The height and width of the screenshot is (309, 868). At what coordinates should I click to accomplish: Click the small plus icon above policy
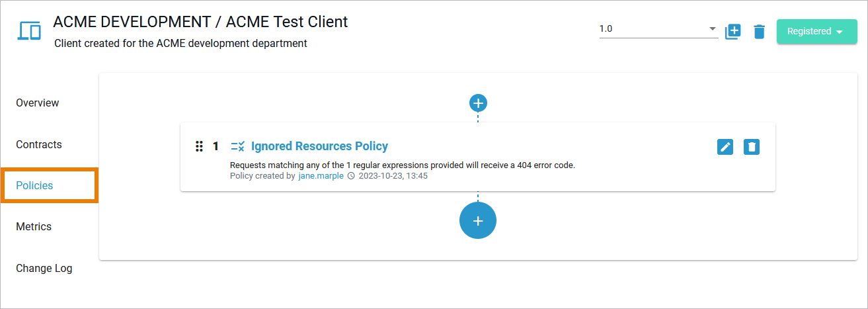pos(478,103)
